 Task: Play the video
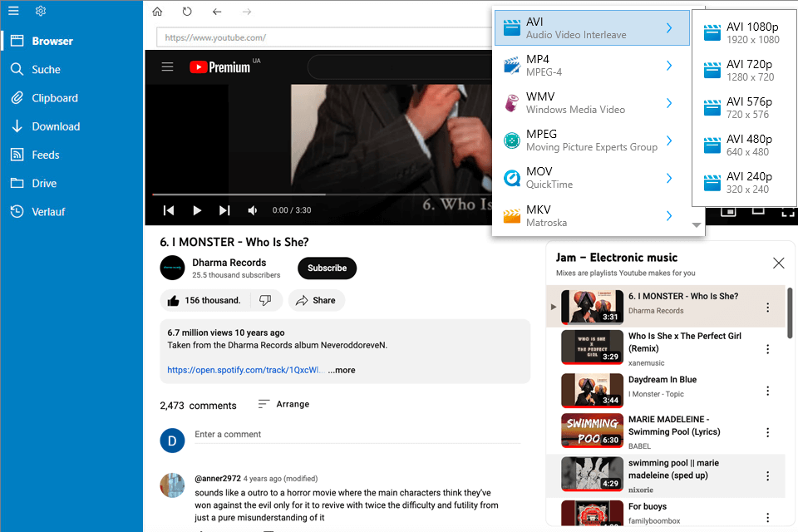196,210
